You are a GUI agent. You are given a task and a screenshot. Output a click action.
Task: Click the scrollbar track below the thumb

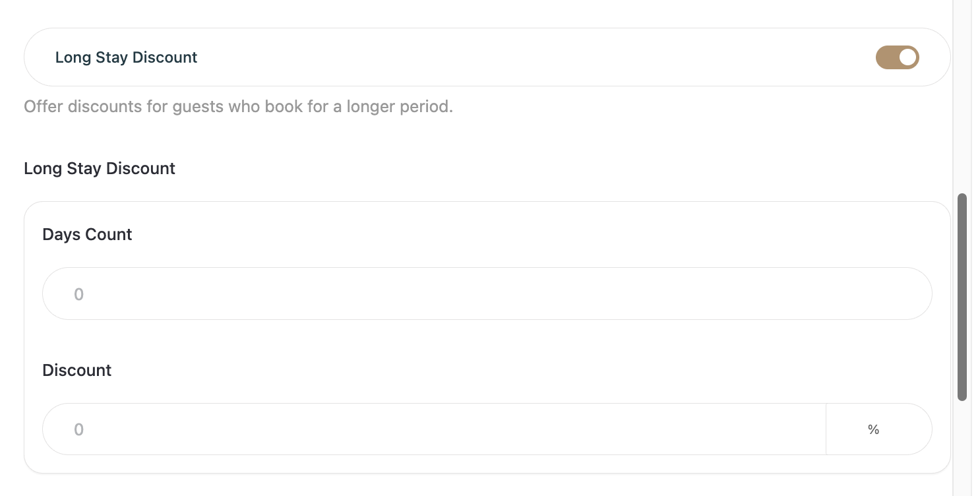(x=962, y=449)
